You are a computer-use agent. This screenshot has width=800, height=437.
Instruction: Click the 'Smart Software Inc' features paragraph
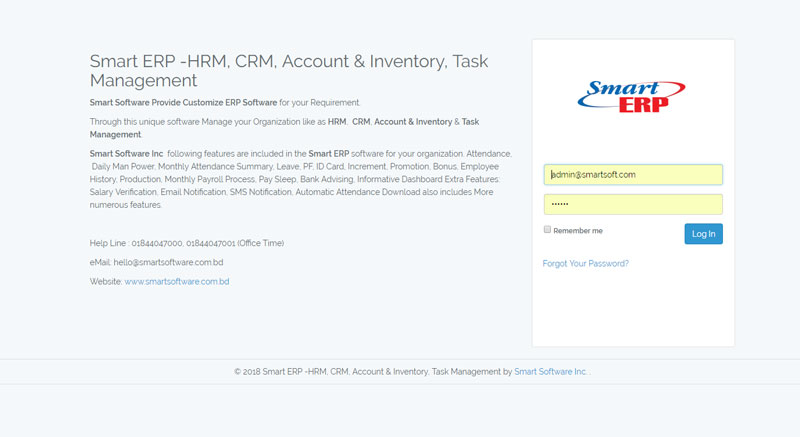(301, 179)
